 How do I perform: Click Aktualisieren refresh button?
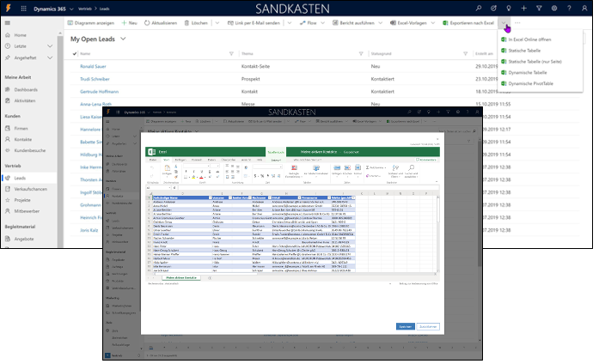point(161,23)
